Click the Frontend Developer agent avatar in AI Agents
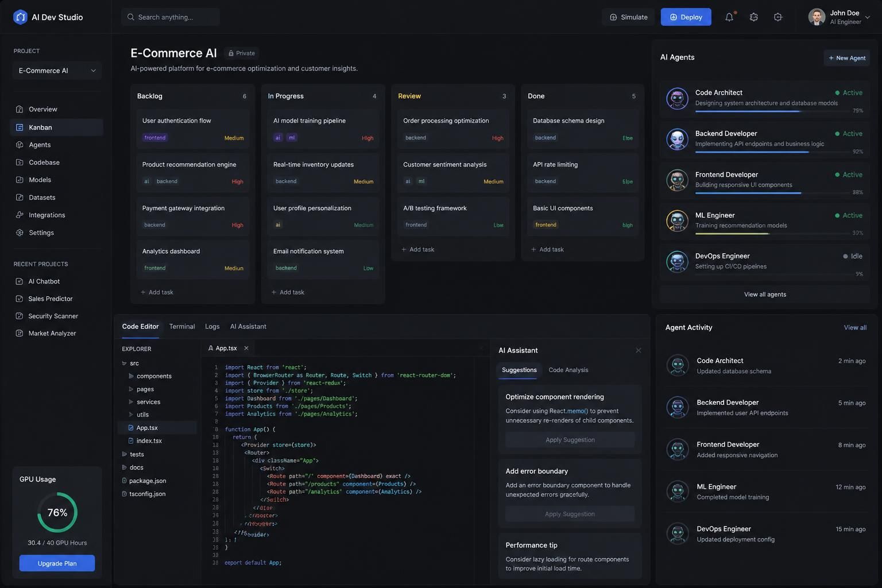Screen dimensions: 882x588 tap(678, 180)
